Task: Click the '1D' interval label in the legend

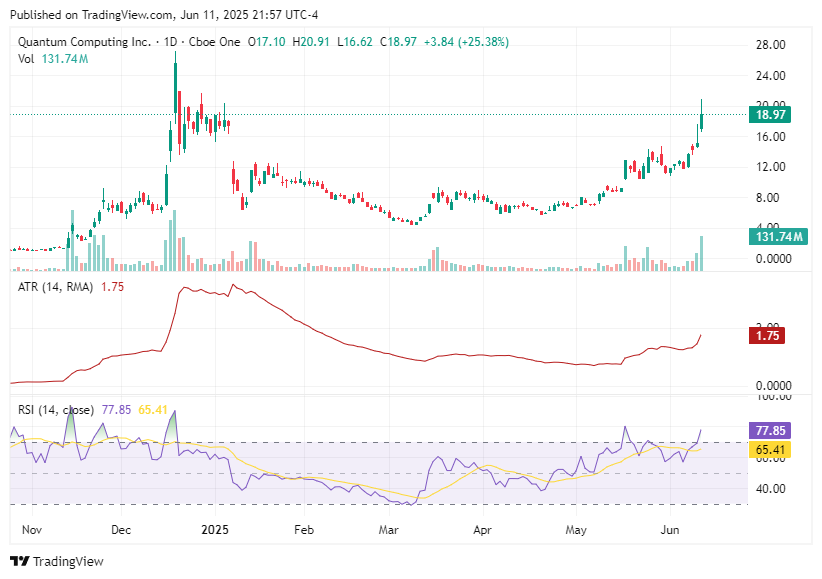Action: coord(170,42)
